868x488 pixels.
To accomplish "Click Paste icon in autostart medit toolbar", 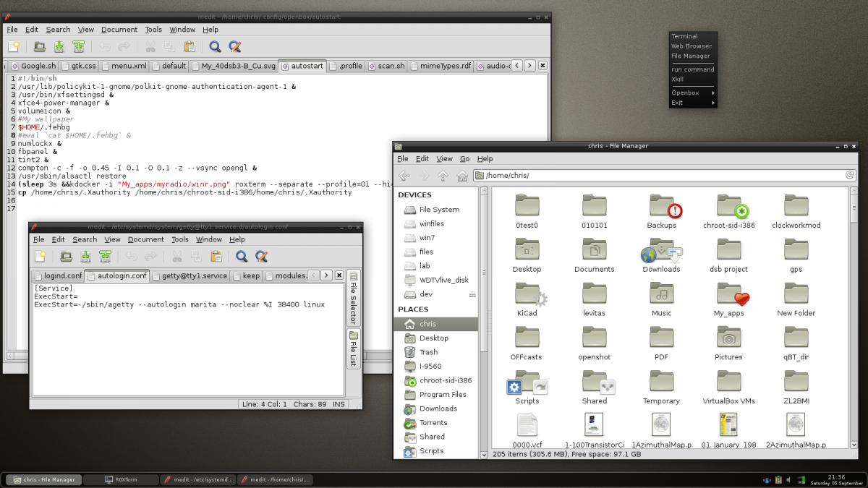I will [x=190, y=47].
